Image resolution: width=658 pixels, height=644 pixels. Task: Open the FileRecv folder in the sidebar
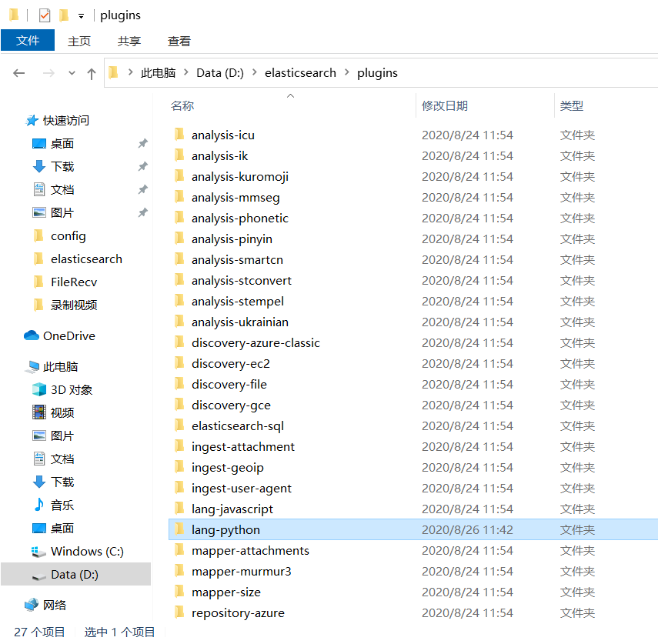pos(74,282)
